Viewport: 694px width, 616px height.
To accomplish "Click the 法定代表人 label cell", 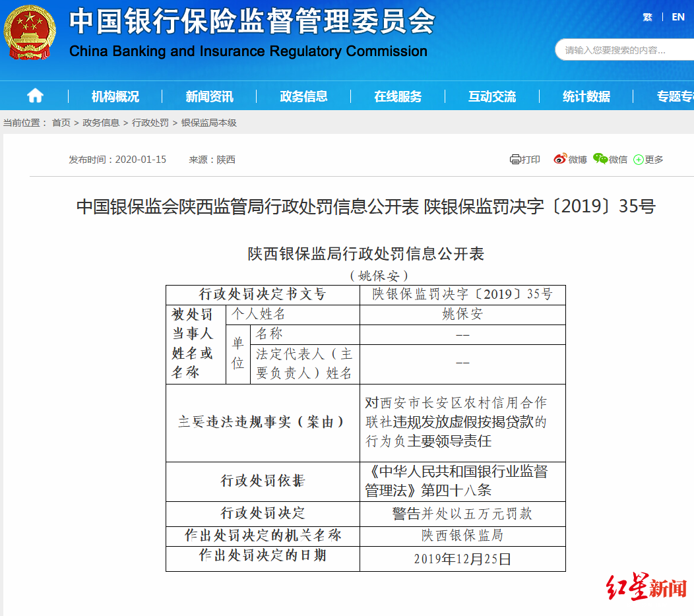I will click(305, 364).
